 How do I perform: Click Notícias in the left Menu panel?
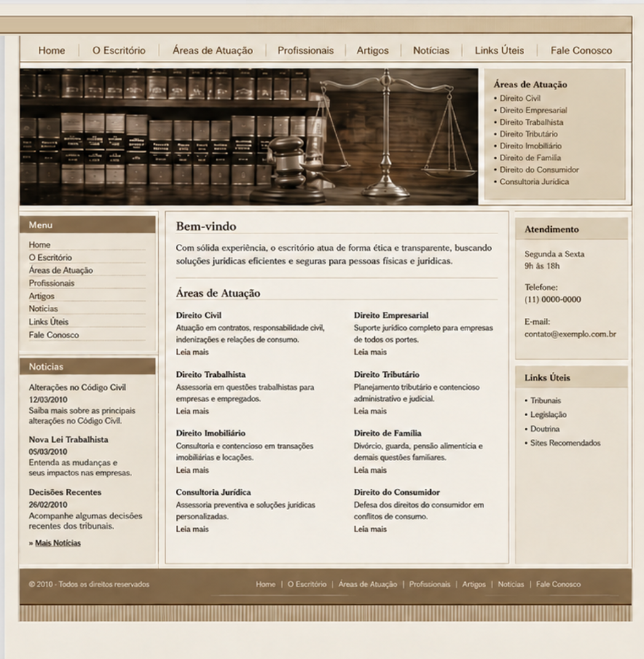pos(43,309)
